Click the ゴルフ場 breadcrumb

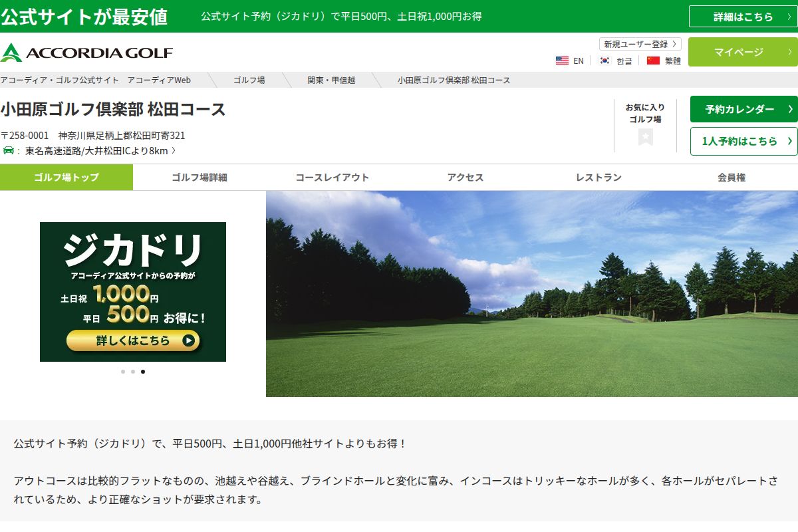(249, 80)
